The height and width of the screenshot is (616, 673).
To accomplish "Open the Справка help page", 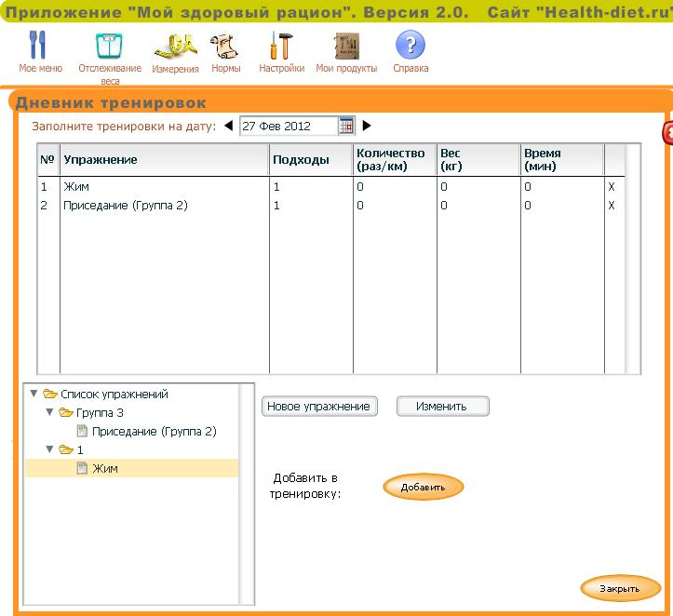I will [411, 51].
